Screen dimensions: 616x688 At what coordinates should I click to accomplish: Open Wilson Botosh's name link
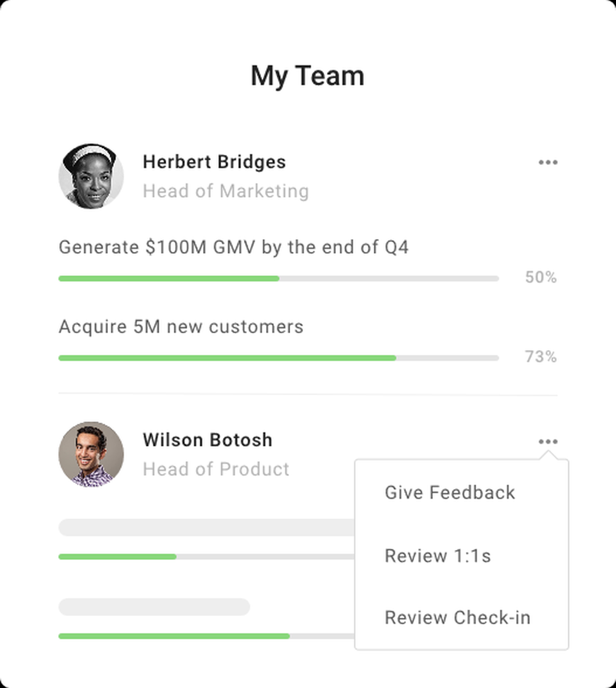208,440
